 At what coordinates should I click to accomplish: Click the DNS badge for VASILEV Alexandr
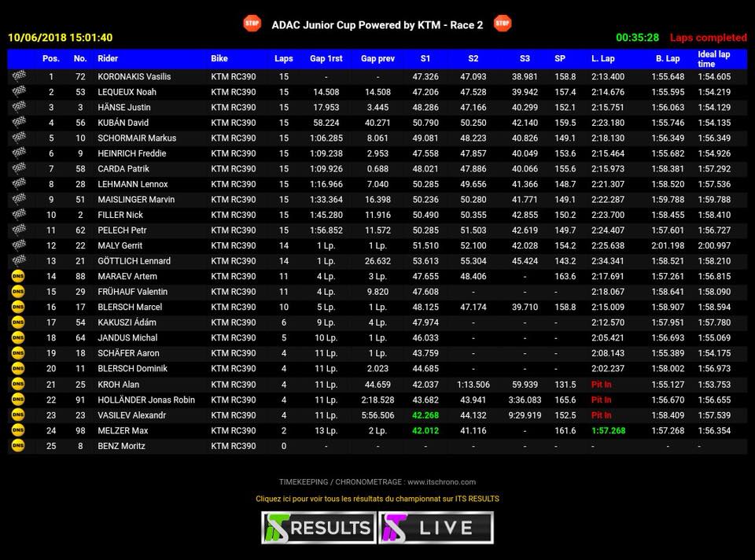(18, 415)
